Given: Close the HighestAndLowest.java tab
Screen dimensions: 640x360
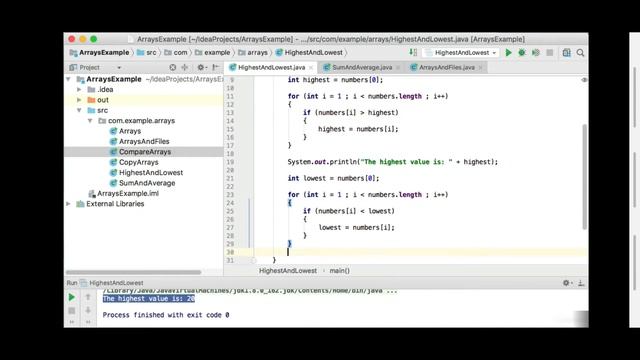Looking at the screenshot, I should click(x=311, y=68).
